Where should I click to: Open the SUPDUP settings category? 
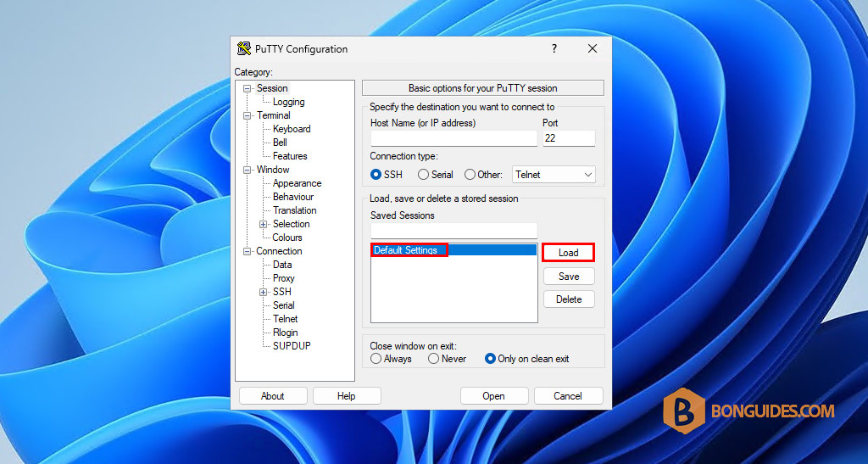(x=292, y=346)
